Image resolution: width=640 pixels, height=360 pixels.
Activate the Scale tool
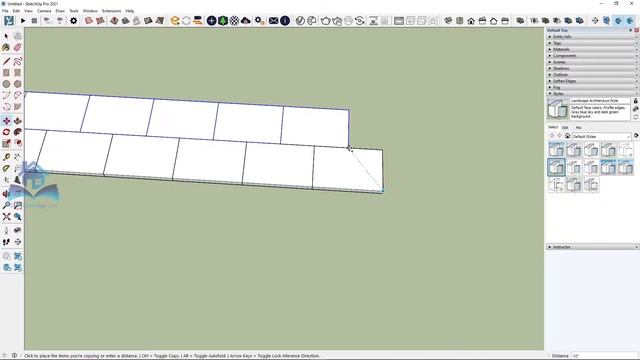6,143
